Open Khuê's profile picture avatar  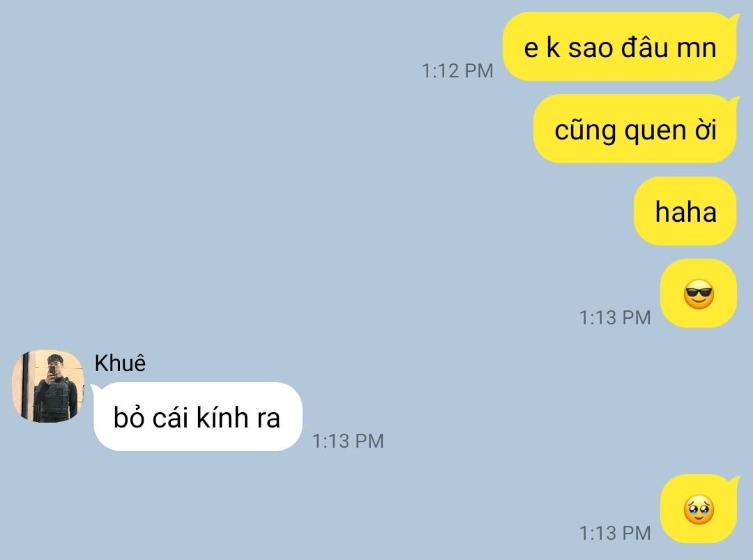click(47, 386)
